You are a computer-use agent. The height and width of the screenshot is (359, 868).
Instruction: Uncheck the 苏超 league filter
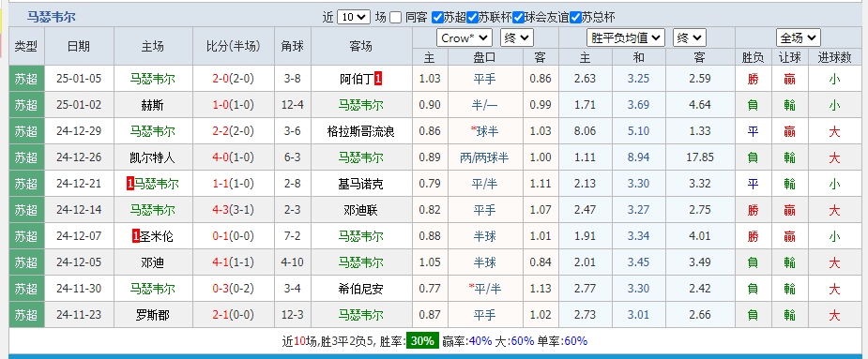437,18
